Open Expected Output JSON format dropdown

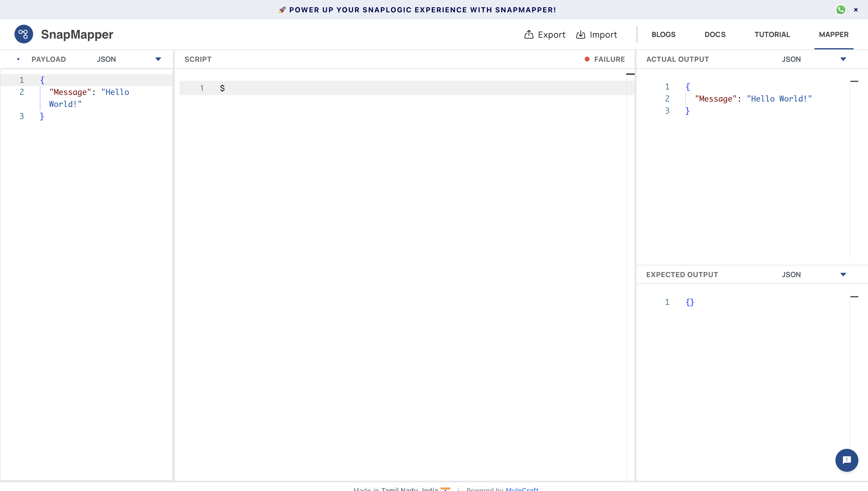[x=843, y=274]
